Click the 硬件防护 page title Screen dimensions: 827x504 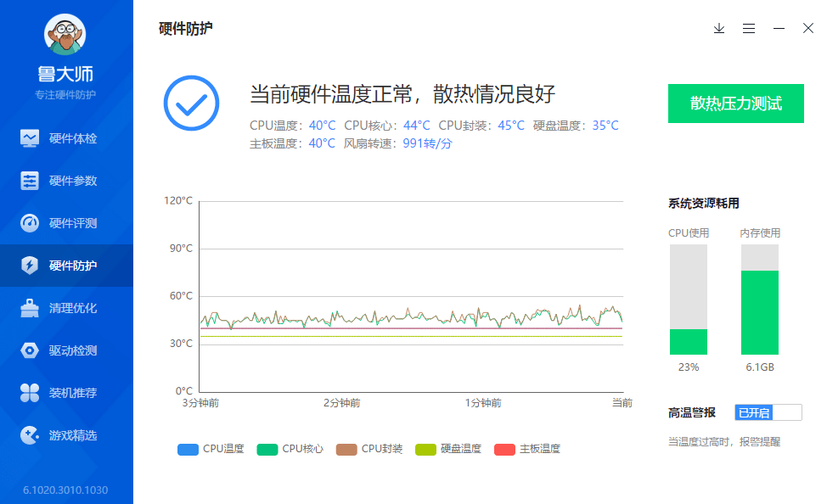point(186,29)
